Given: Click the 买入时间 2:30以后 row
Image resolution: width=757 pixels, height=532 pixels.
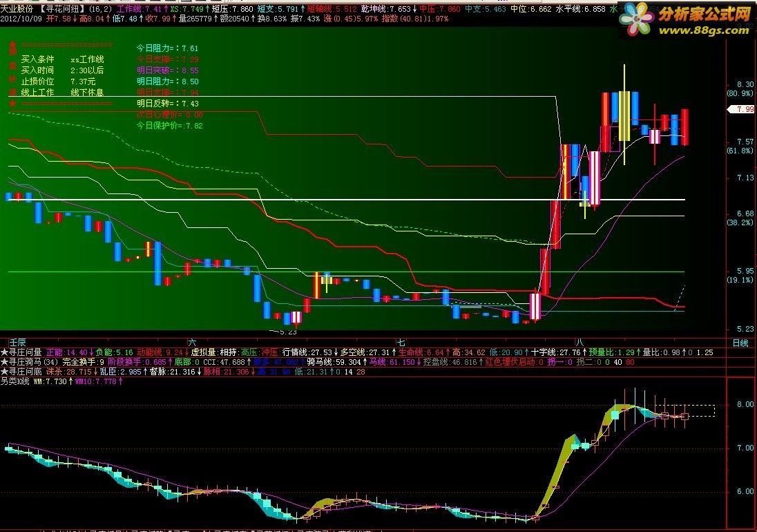Looking at the screenshot, I should point(62,70).
